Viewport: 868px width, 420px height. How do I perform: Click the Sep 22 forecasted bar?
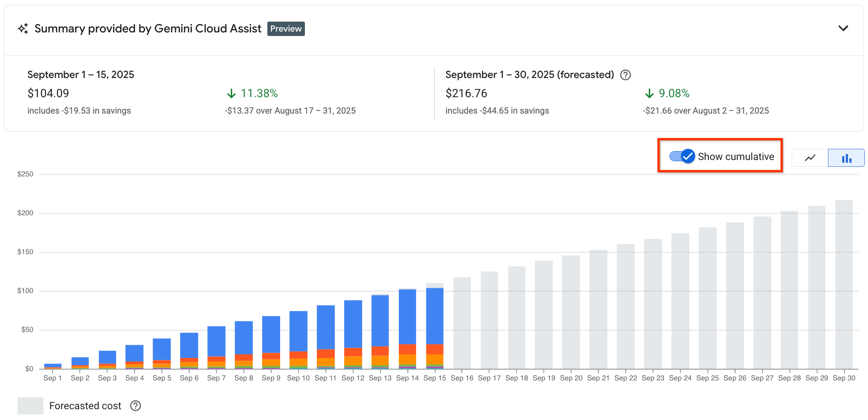click(x=625, y=306)
